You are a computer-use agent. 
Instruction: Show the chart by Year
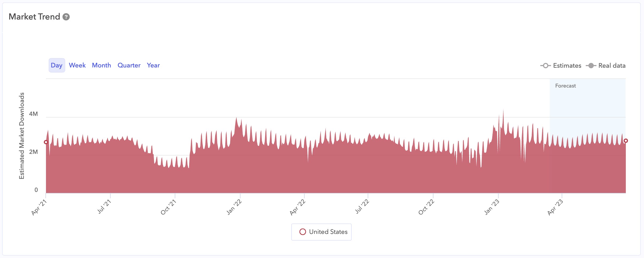[x=153, y=65]
